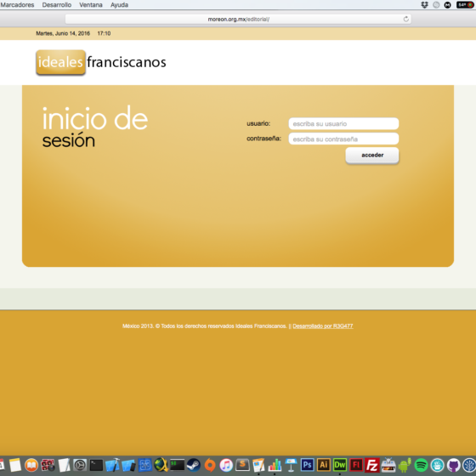Open the Ayuda menu

[119, 5]
